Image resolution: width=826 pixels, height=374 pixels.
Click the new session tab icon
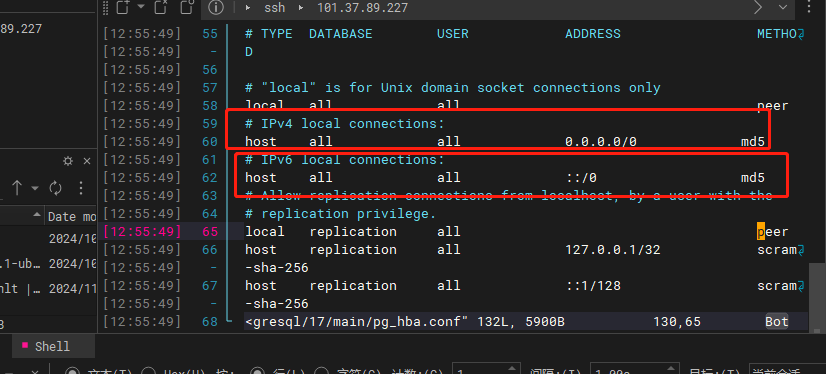pyautogui.click(x=123, y=7)
